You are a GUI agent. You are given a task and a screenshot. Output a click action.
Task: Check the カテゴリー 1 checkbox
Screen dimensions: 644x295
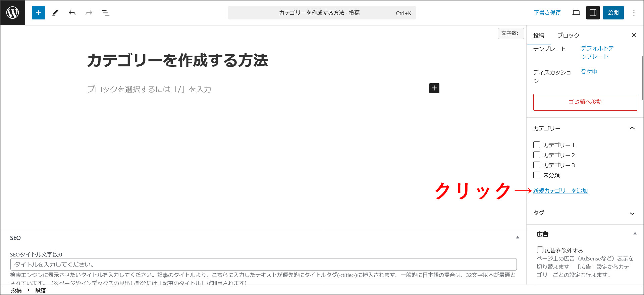tap(537, 145)
